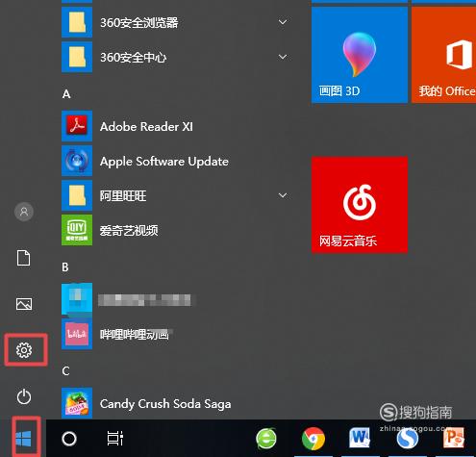Click the 阿里旺旺 folder icon
The image size is (476, 457).
click(x=77, y=195)
